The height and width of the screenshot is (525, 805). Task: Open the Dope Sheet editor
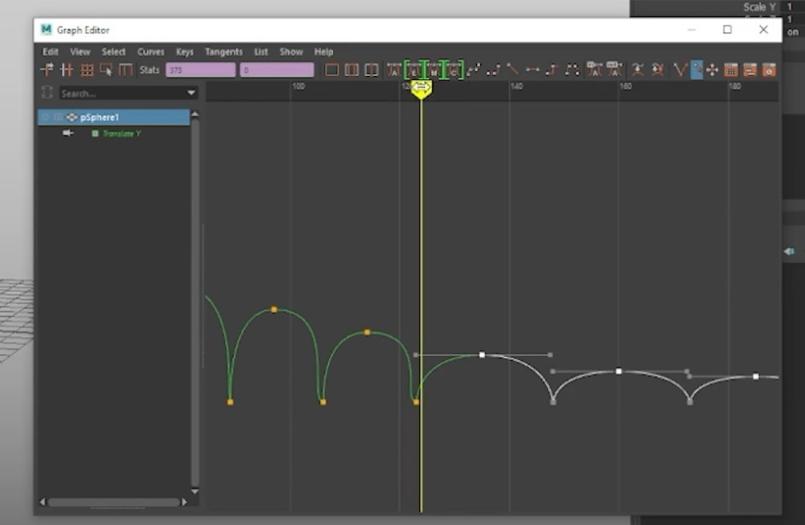[x=731, y=70]
